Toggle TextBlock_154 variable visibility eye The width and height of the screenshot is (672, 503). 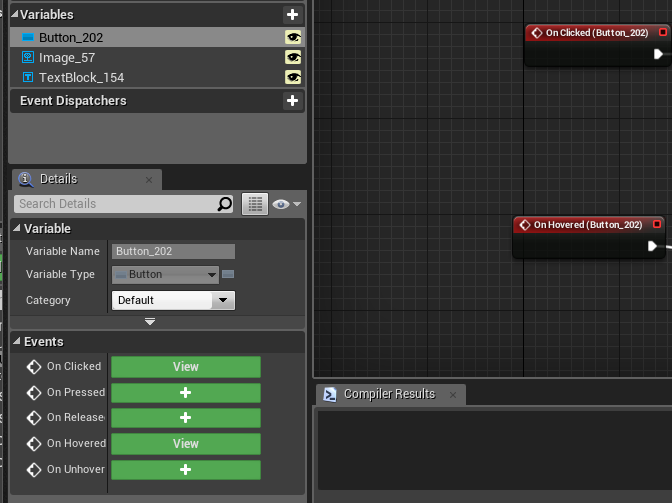tap(293, 78)
